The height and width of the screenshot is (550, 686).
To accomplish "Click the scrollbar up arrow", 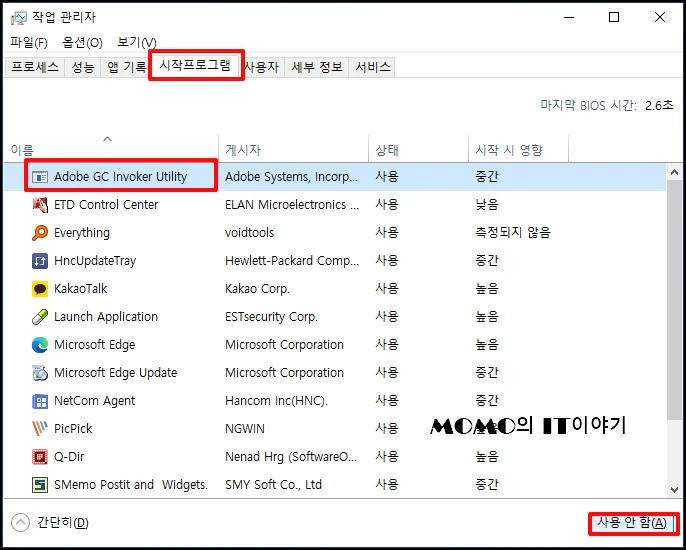I will (x=674, y=172).
